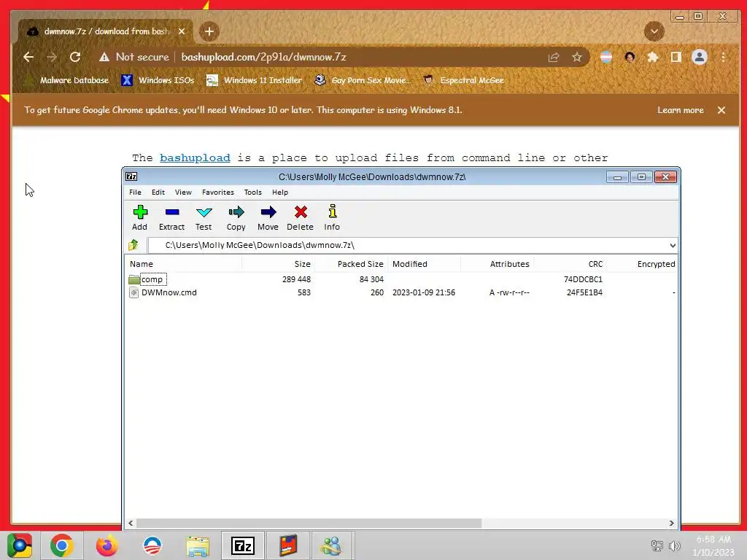
Task: Go up one folder level in 7-Zip
Action: click(133, 245)
